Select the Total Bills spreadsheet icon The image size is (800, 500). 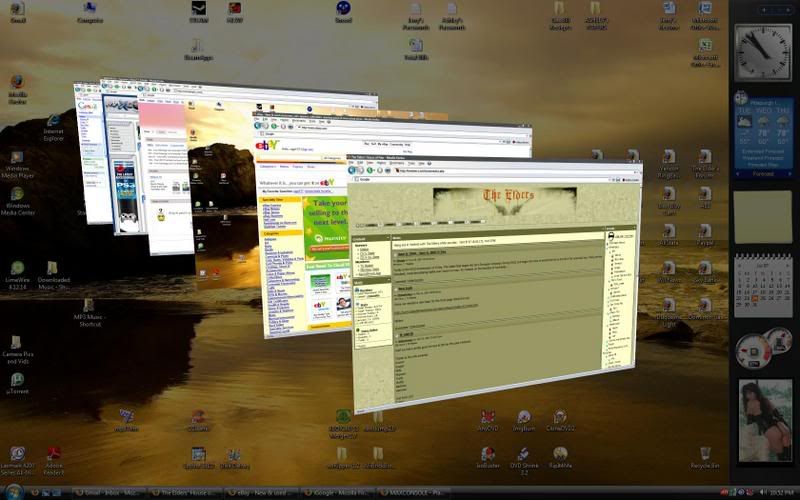[x=416, y=50]
